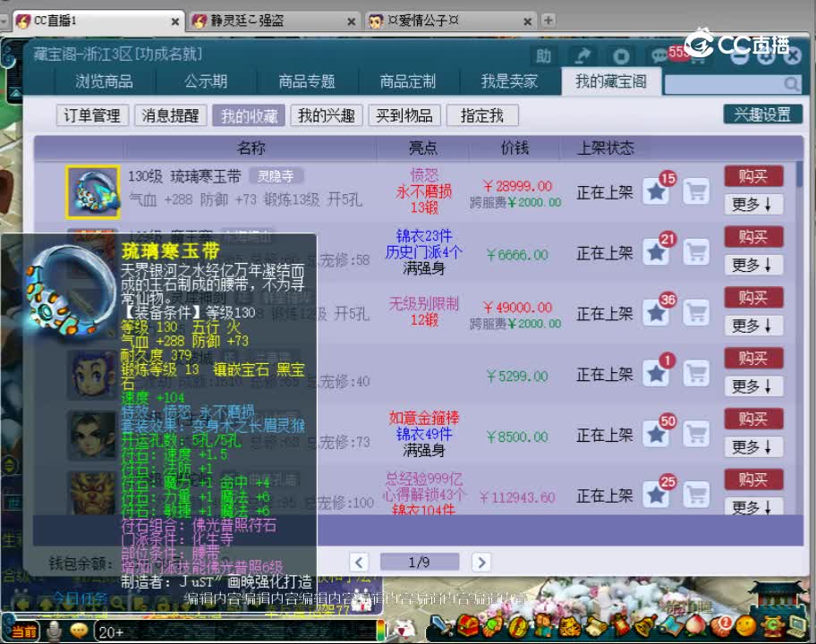
Task: Open the chat messages bubble icon
Action: point(660,55)
